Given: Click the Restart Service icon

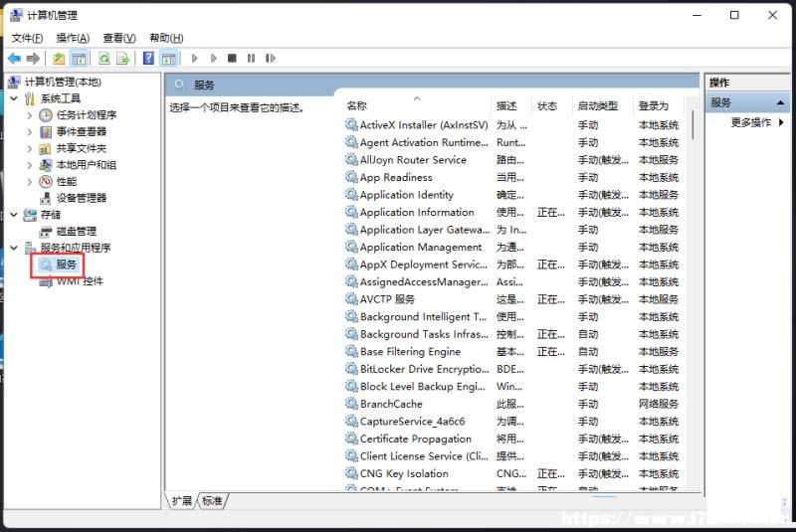Looking at the screenshot, I should (270, 59).
